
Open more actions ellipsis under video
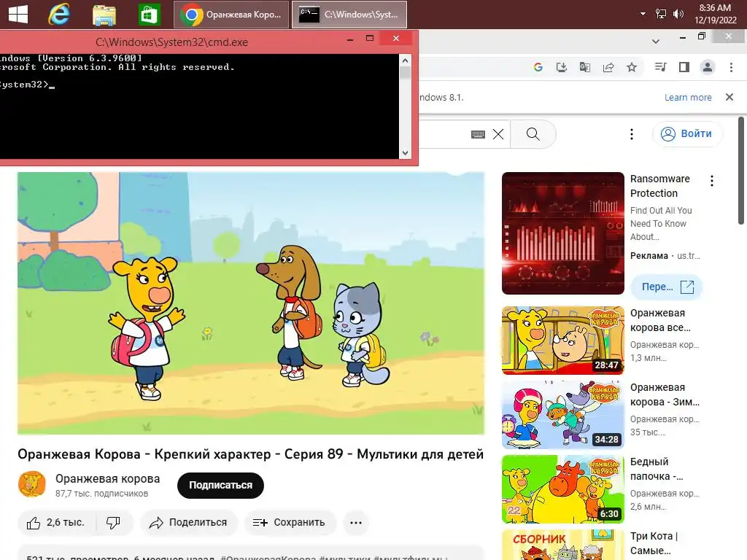point(356,523)
